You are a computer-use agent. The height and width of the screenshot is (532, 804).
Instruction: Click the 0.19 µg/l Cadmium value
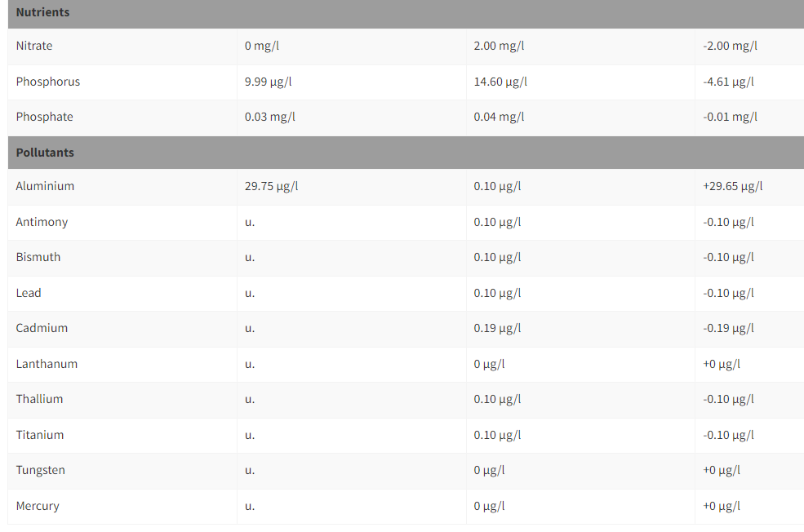497,328
